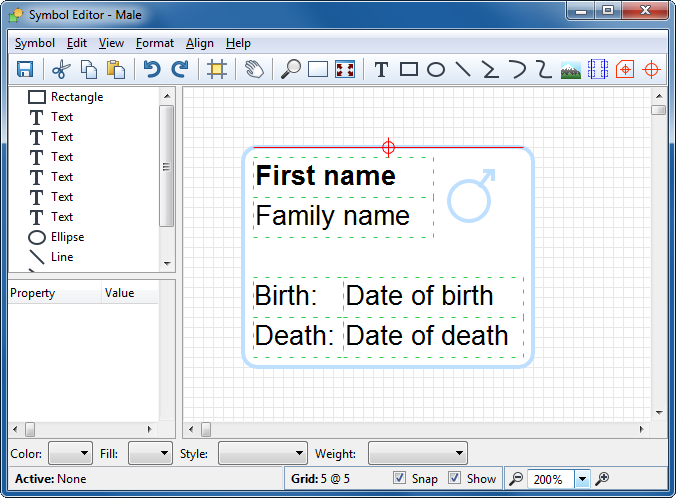The image size is (676, 498).
Task: Click the Redo arrow icon
Action: (x=180, y=69)
